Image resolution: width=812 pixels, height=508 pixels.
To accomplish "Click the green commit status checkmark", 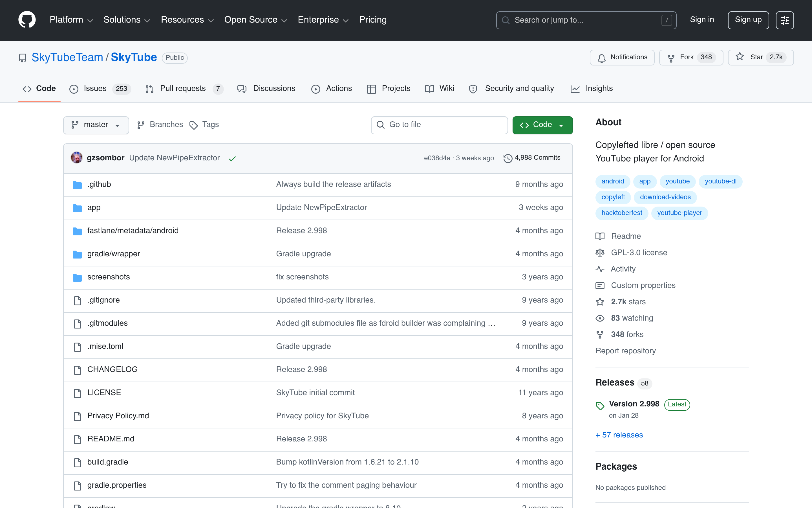I will click(x=232, y=159).
